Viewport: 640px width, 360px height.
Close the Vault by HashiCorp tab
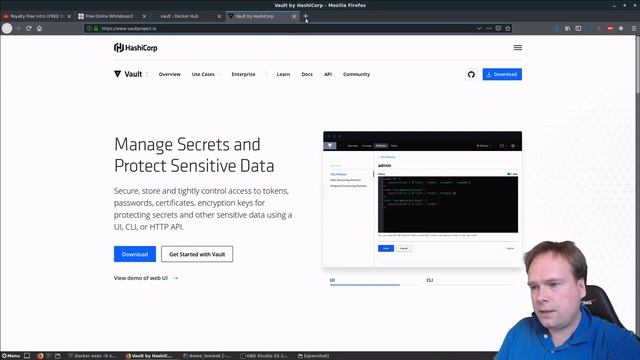294,16
